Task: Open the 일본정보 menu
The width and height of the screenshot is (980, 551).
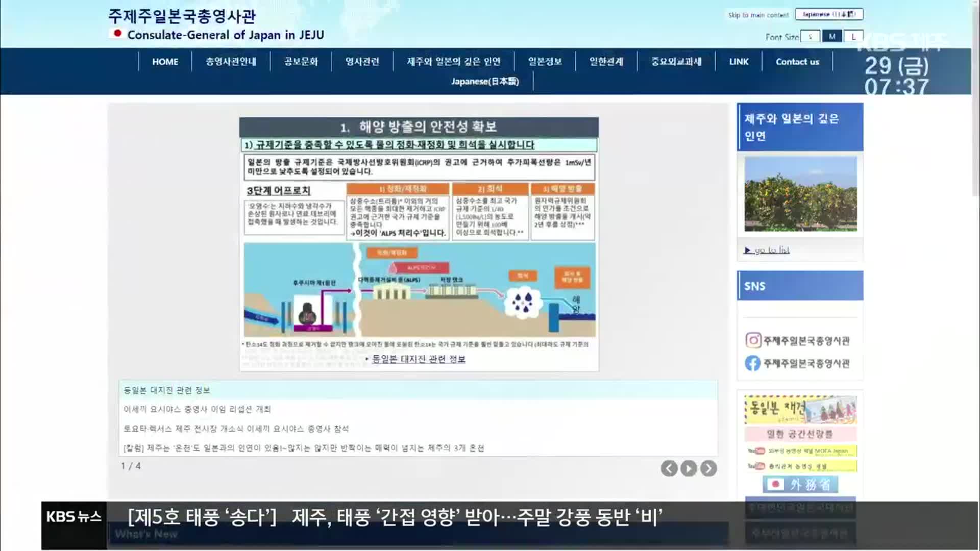Action: (545, 62)
